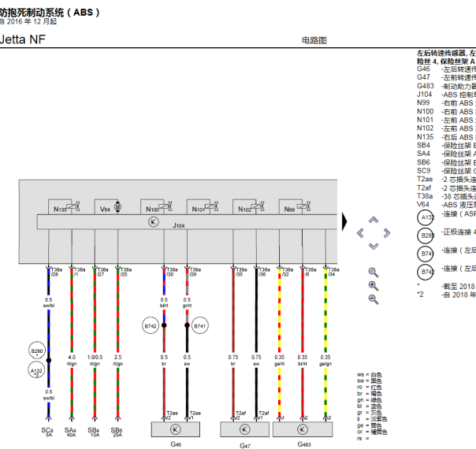Image resolution: width=476 pixels, height=449 pixels.
Task: Click the T38a/35 pin label
Action: [241, 272]
